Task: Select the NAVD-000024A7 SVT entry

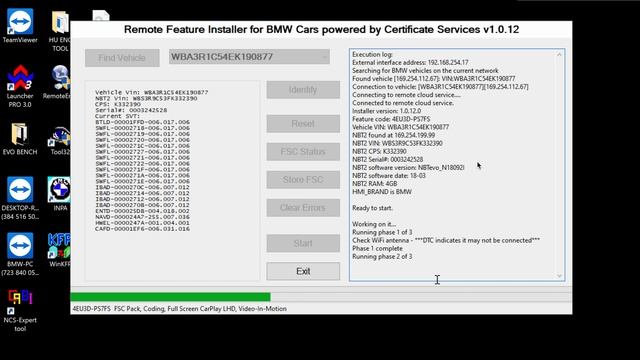Action: point(142,217)
